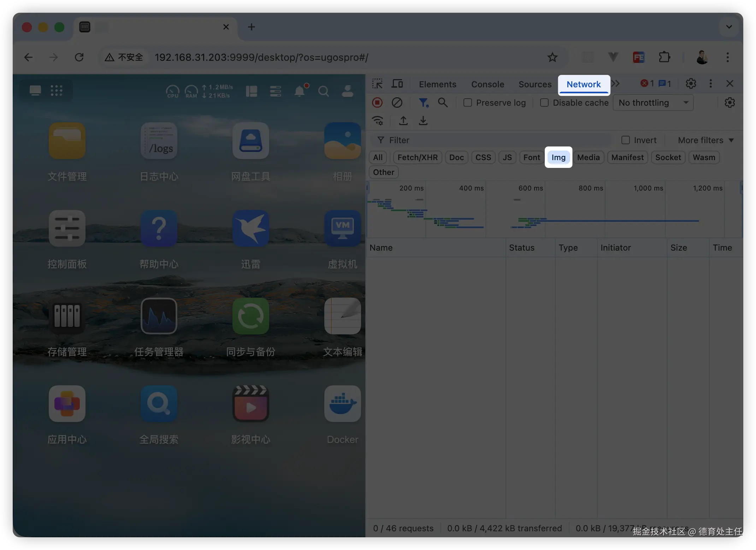Enable the Preserve log checkbox

(467, 103)
